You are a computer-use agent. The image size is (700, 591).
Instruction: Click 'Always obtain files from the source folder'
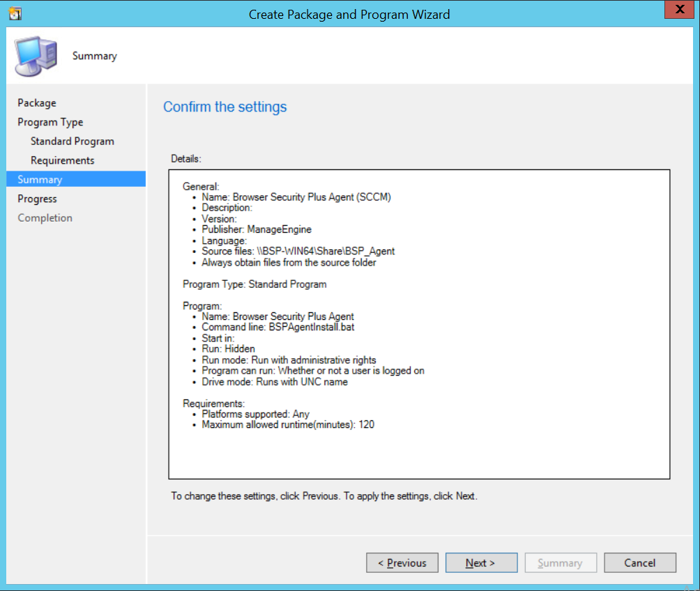(x=289, y=263)
